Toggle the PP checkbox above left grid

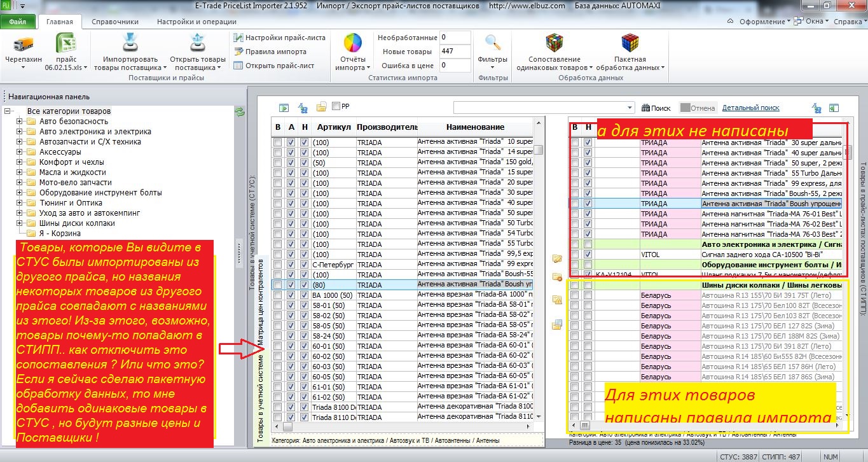pos(336,107)
